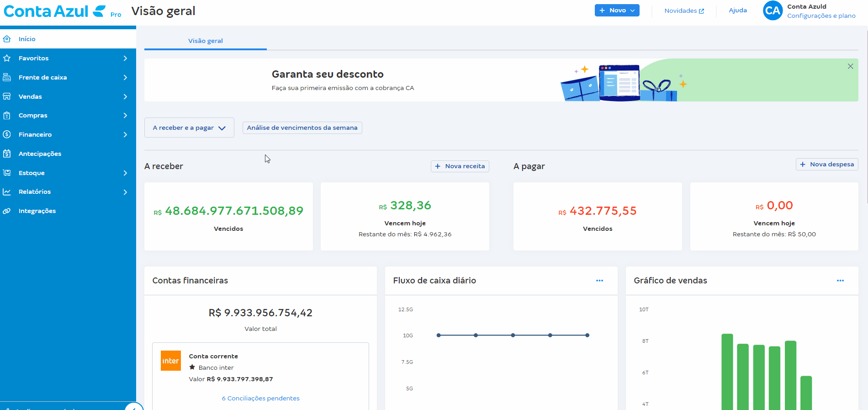Open the Novo dropdown button
868x410 pixels.
pyautogui.click(x=617, y=11)
